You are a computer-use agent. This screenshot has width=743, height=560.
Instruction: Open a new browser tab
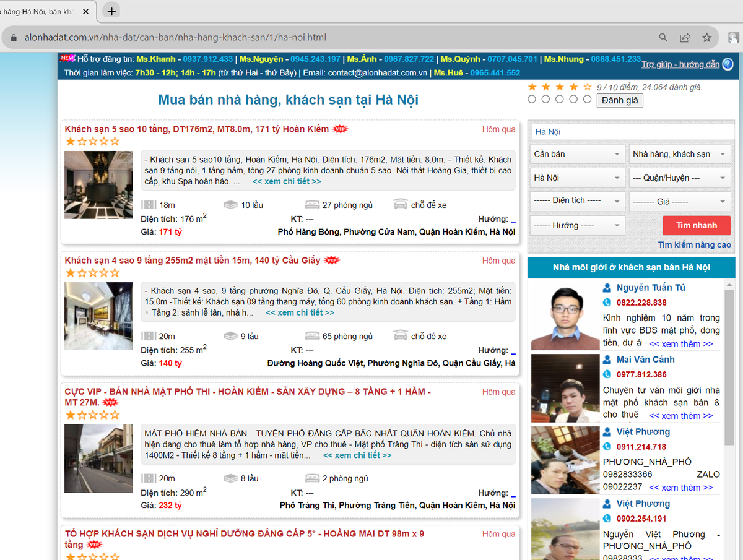[111, 11]
